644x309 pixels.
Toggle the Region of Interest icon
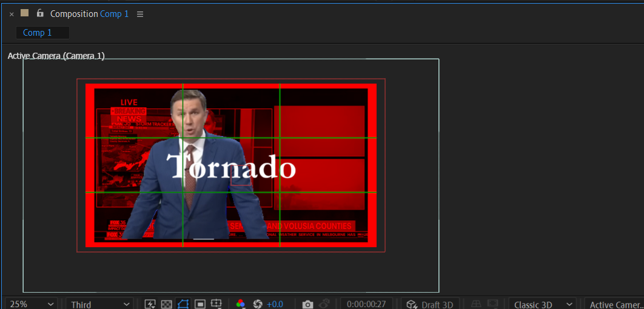200,304
